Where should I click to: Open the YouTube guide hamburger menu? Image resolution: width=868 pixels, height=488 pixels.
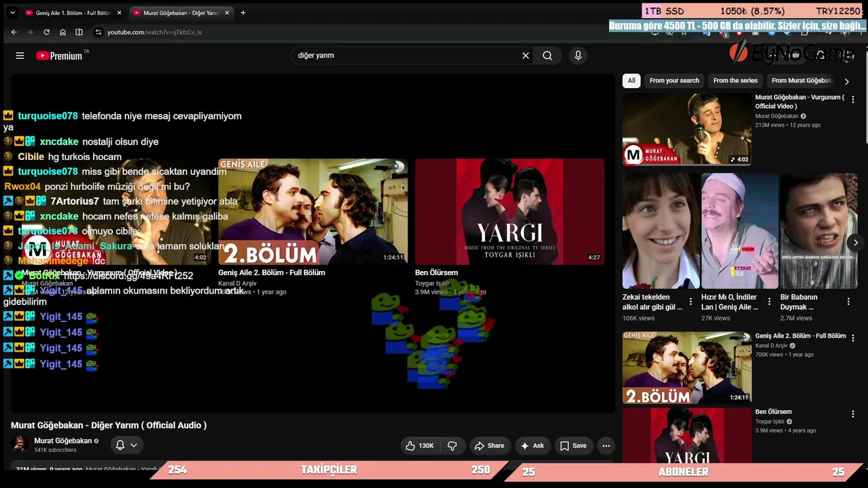pos(20,56)
